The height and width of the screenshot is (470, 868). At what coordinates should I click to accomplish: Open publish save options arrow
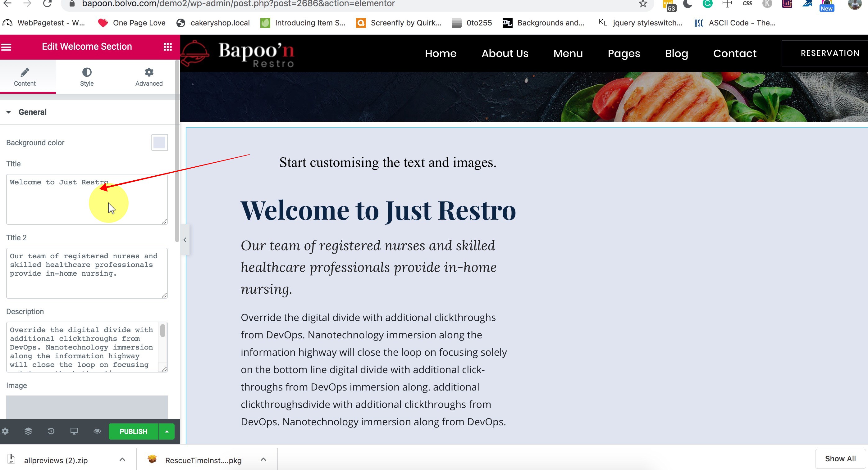click(167, 431)
